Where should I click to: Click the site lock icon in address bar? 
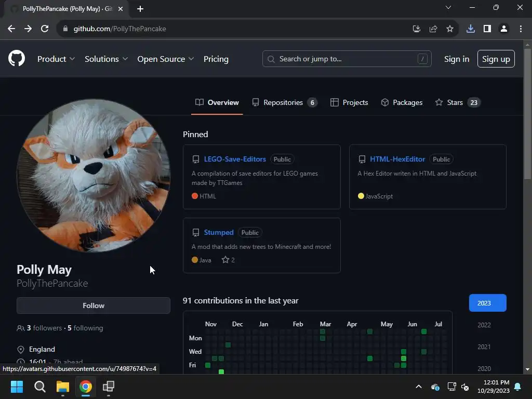point(65,29)
